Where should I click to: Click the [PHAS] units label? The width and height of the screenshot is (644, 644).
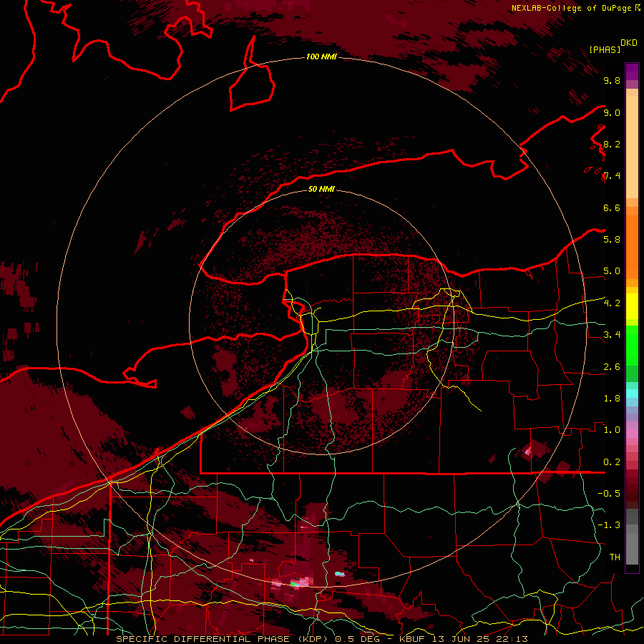pyautogui.click(x=605, y=49)
